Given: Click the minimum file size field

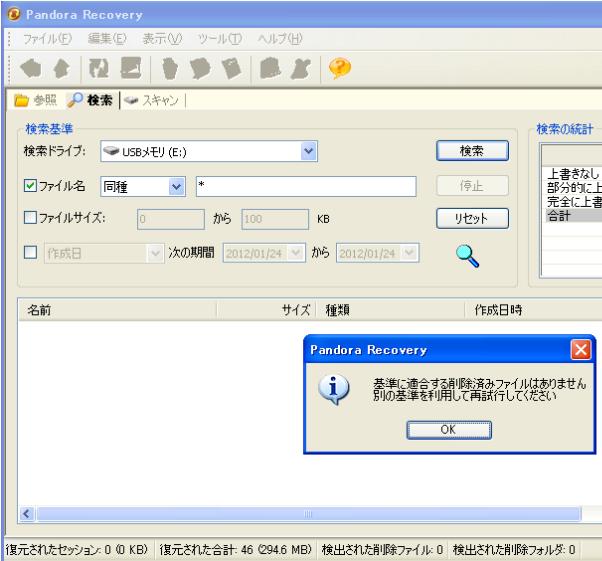Looking at the screenshot, I should click(x=171, y=219).
